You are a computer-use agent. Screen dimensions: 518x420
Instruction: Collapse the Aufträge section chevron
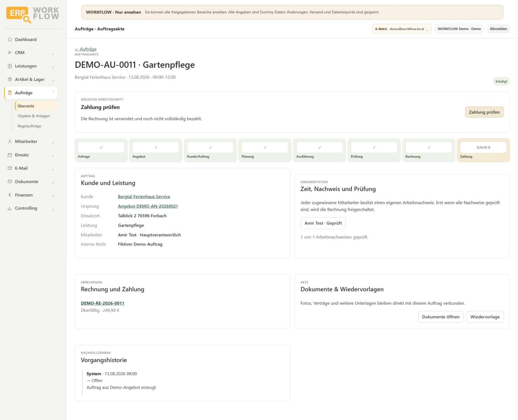click(x=53, y=92)
